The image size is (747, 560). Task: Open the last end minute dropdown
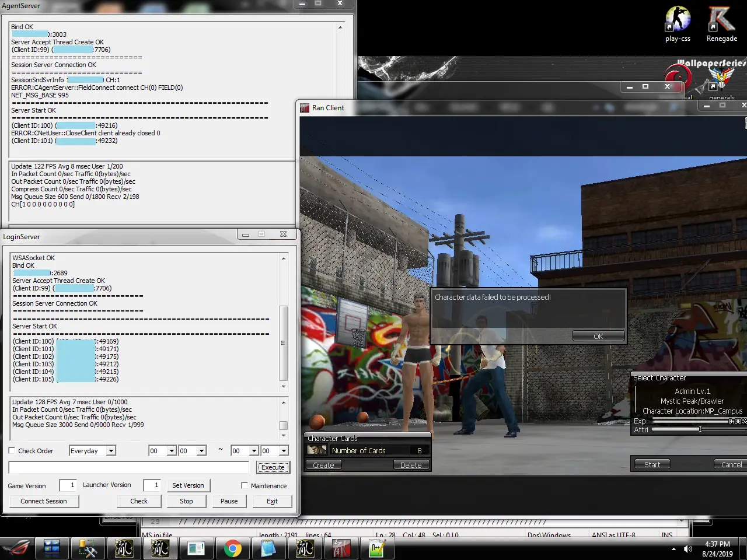[x=275, y=451]
